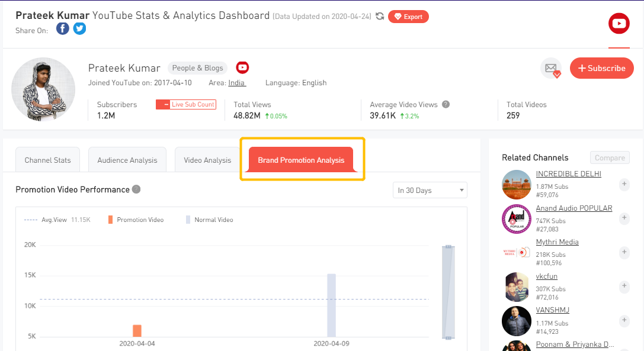Add INCREDIBLE DELHI to compare with plus icon
The width and height of the screenshot is (644, 351).
(x=624, y=184)
